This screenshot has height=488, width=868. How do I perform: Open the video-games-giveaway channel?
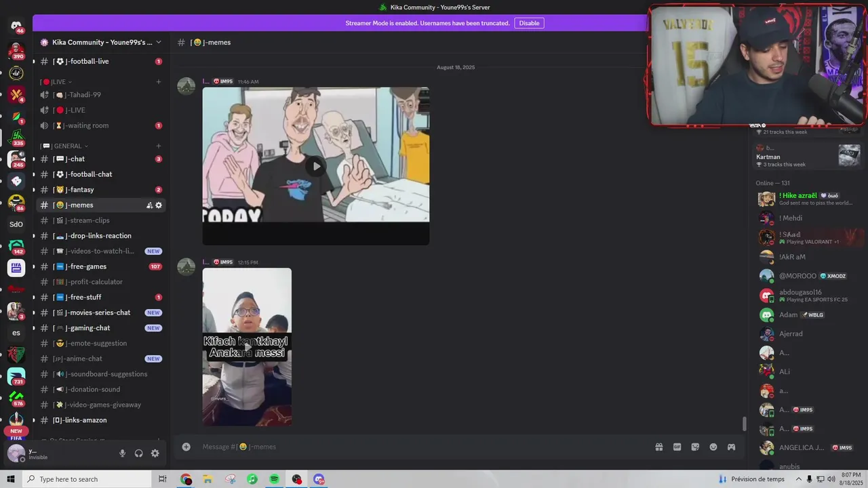pyautogui.click(x=101, y=405)
